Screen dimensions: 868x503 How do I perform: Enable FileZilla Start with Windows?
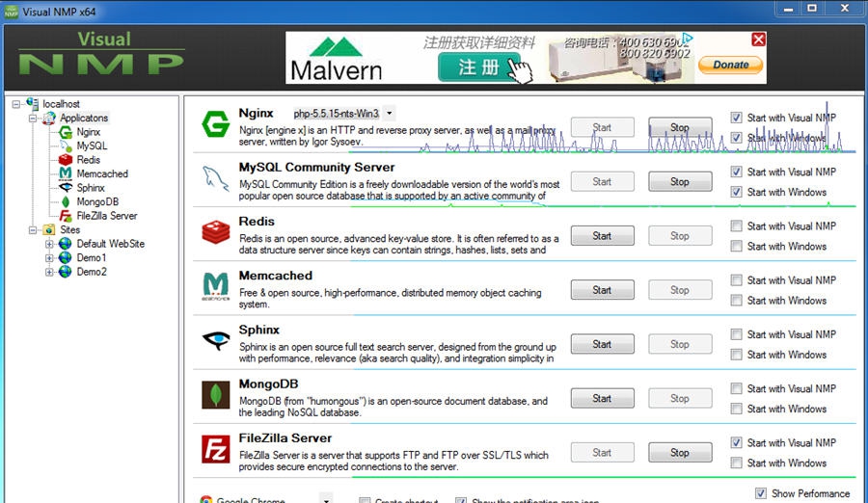736,463
